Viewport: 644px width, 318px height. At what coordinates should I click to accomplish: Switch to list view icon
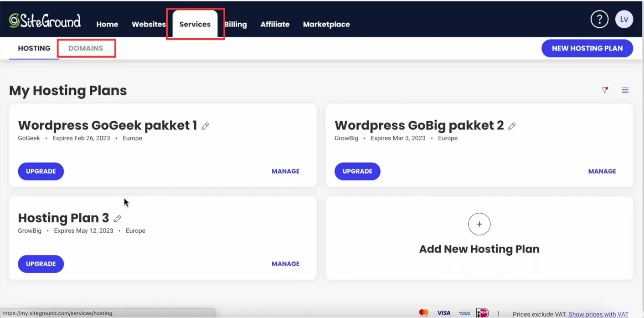click(x=625, y=90)
